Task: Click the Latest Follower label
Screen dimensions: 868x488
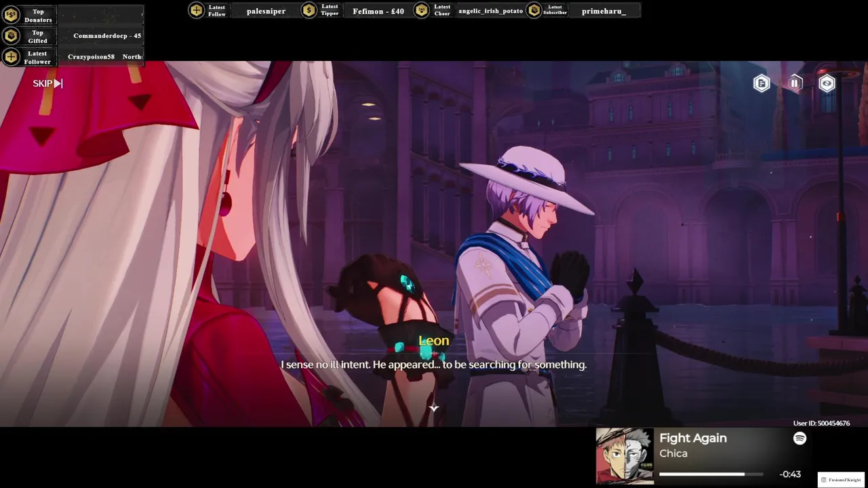Action: pyautogui.click(x=37, y=58)
